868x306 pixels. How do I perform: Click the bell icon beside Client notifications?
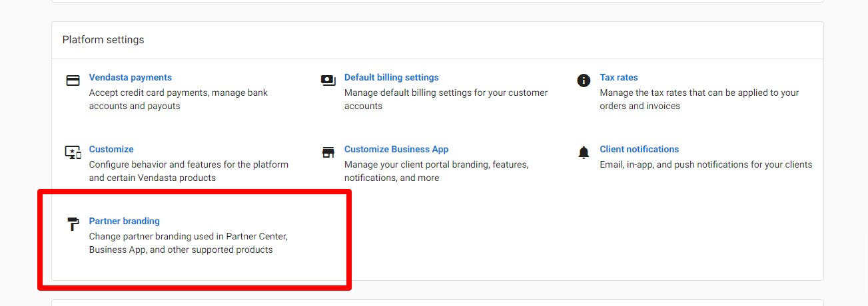pos(584,152)
